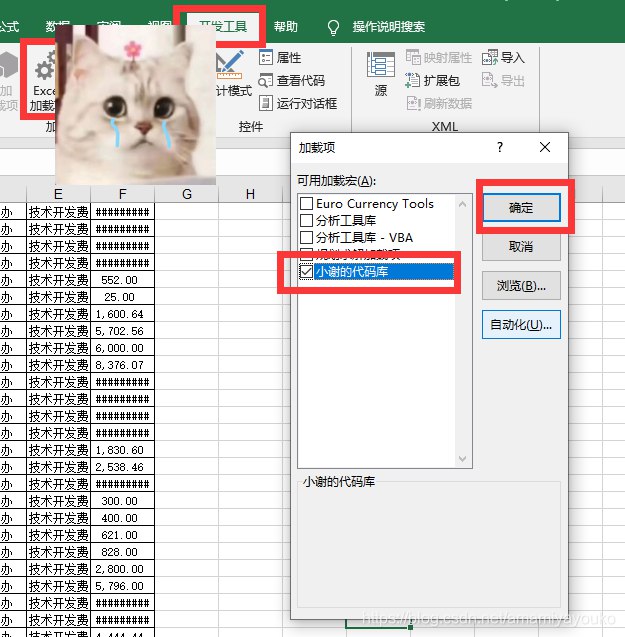Screen dimensions: 625x637
Task: Select cell with value 2,538.46
Action: click(x=122, y=467)
